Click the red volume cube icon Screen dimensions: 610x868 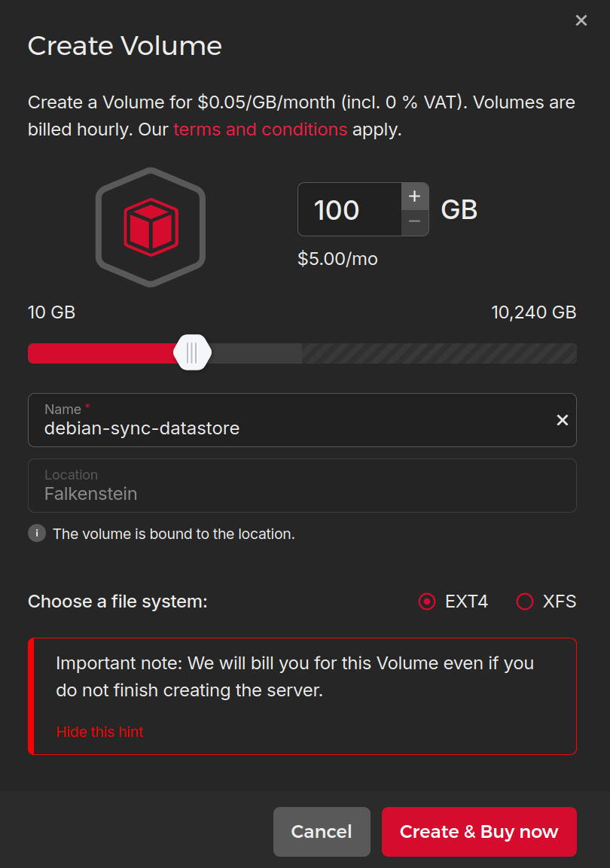(151, 226)
